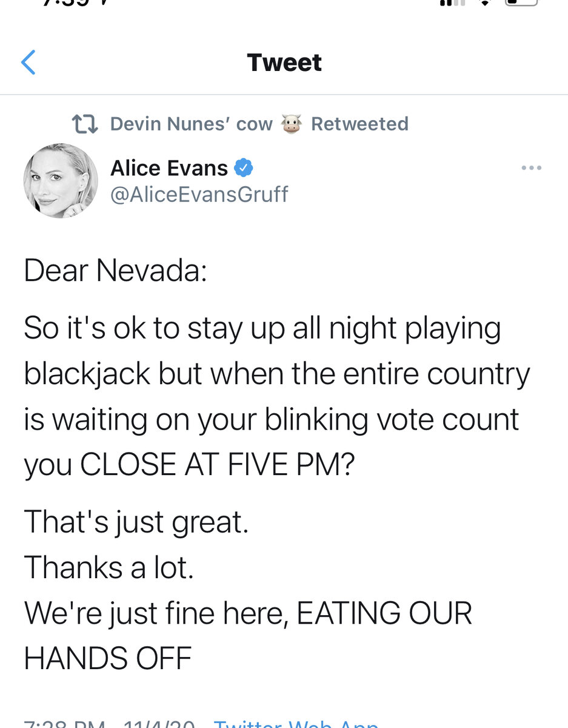Image resolution: width=568 pixels, height=728 pixels.
Task: Click Alice Evans' blue verified badge
Action: [x=244, y=167]
